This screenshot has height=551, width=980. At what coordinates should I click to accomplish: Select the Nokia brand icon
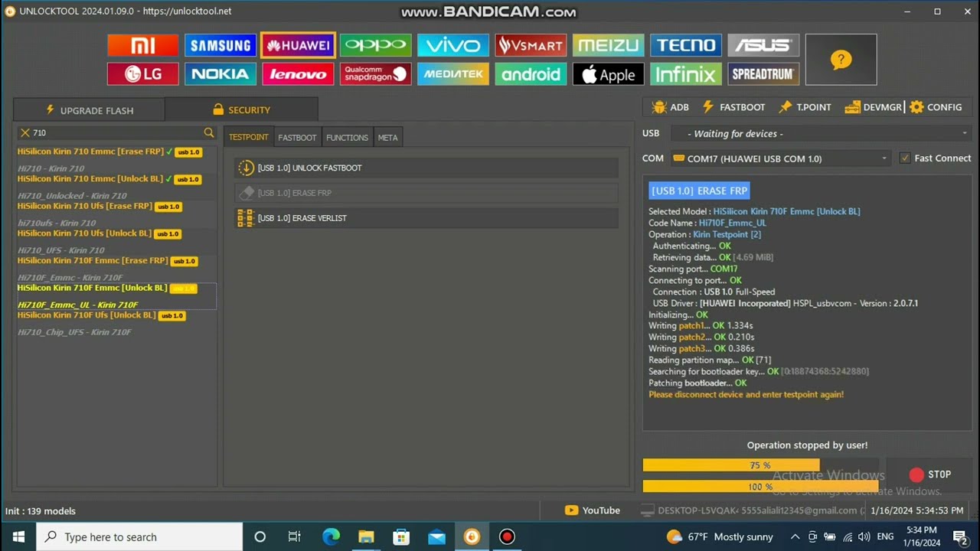(220, 74)
